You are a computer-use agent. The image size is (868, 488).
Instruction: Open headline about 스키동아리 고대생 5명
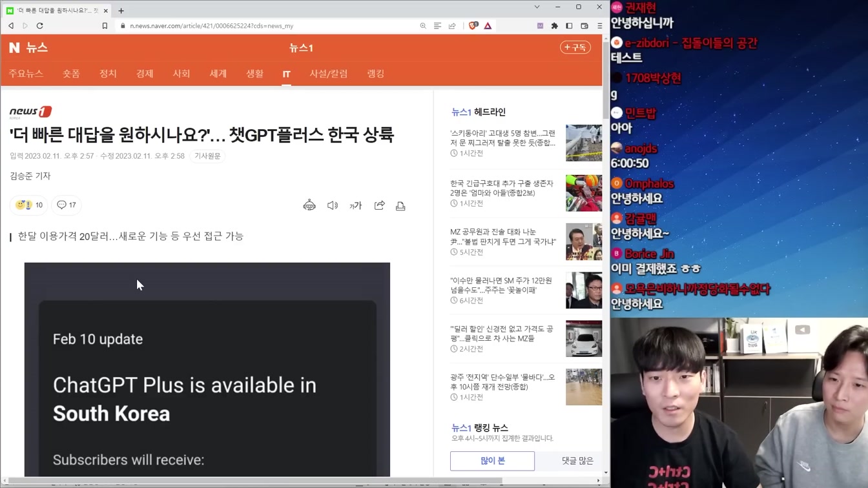click(x=503, y=137)
